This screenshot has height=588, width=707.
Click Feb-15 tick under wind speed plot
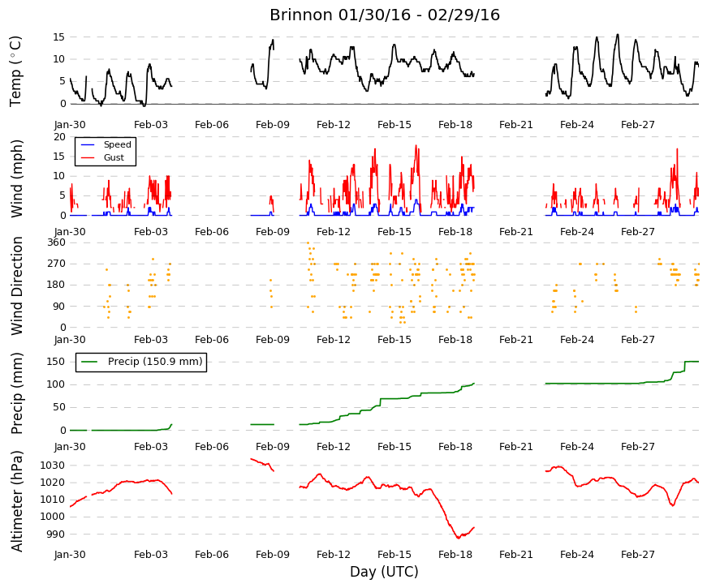(x=394, y=232)
